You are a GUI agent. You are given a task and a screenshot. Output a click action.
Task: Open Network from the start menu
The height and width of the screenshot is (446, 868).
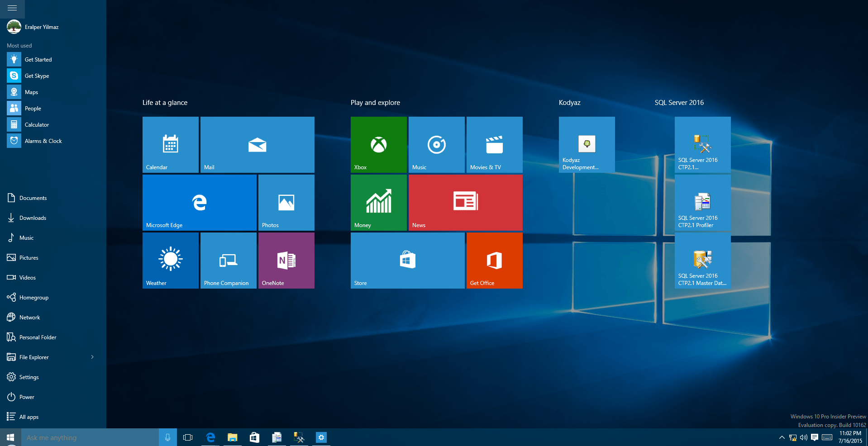tap(53, 317)
